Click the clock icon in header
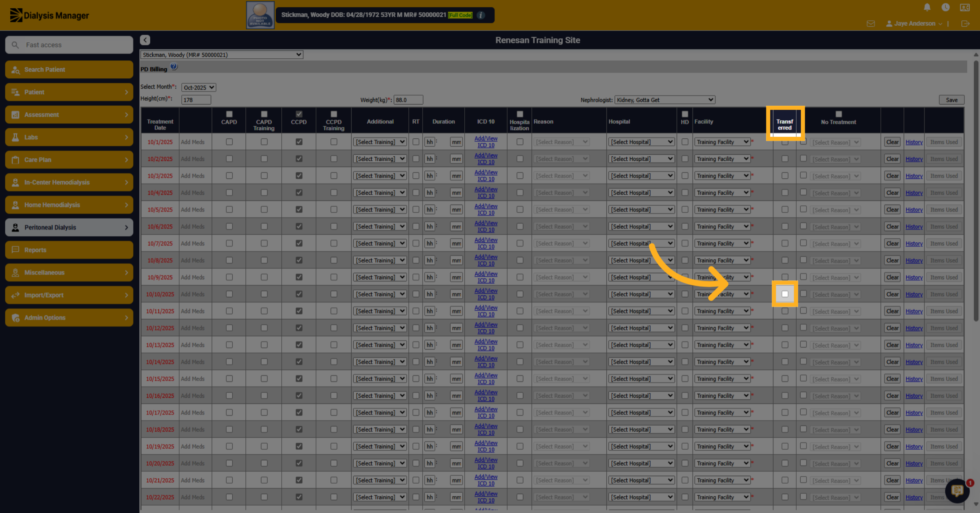Image resolution: width=980 pixels, height=513 pixels. [945, 7]
